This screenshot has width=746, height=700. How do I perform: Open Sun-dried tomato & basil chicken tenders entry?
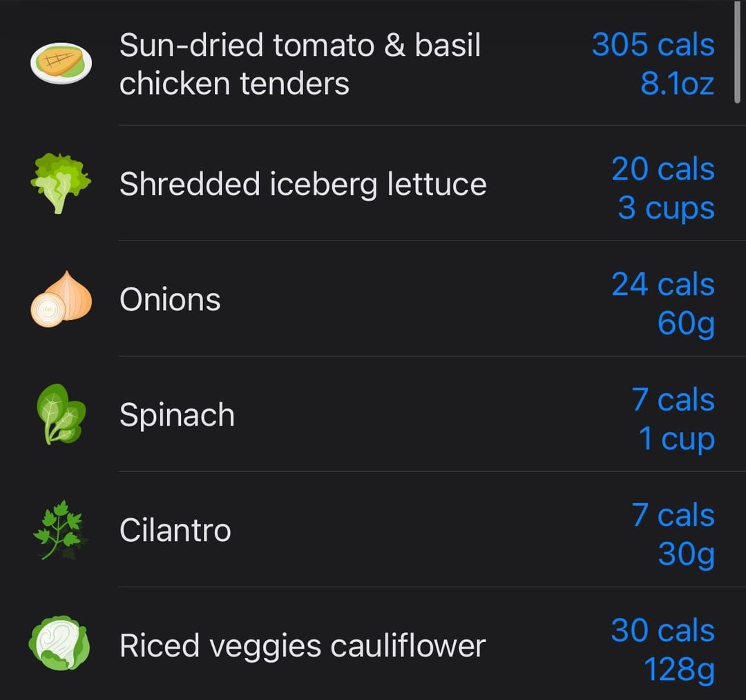click(300, 64)
